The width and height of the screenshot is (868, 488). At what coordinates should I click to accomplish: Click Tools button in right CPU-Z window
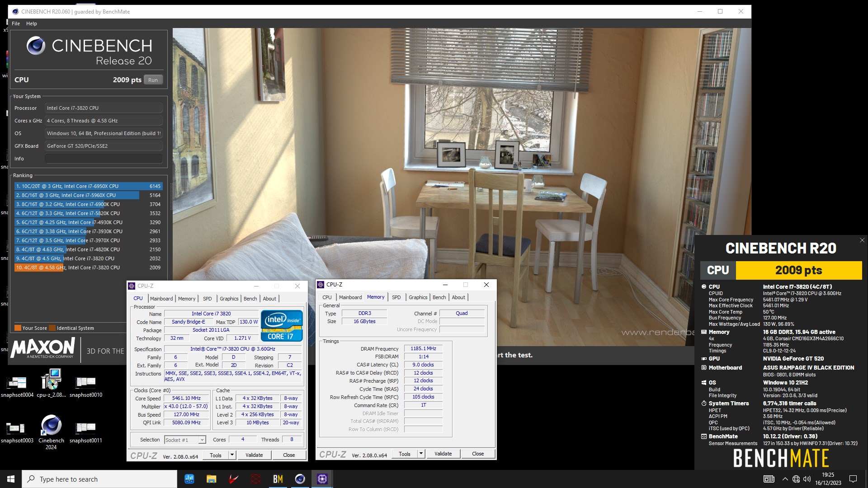tap(405, 454)
